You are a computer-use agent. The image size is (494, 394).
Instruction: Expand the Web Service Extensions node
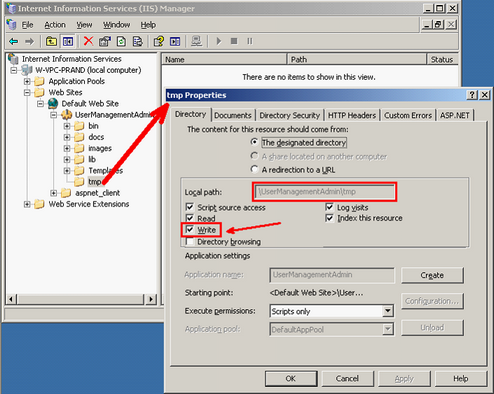pos(27,204)
